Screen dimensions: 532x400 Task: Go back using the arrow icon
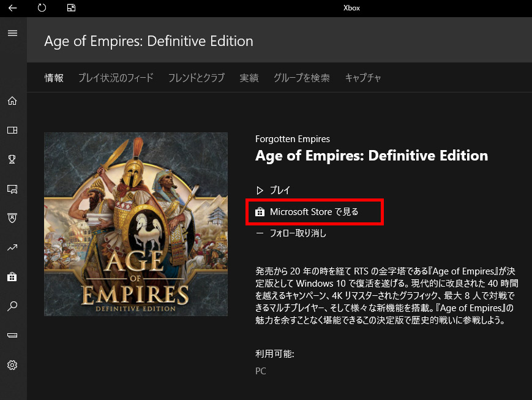click(12, 8)
